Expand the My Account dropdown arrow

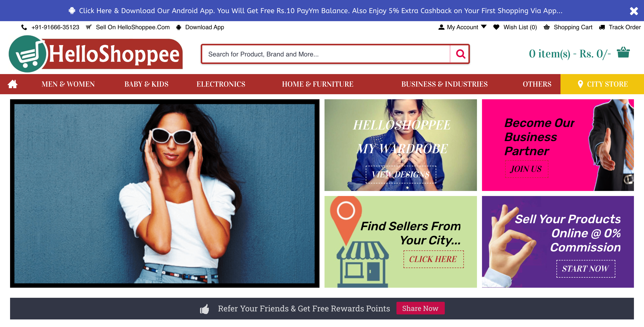[484, 27]
